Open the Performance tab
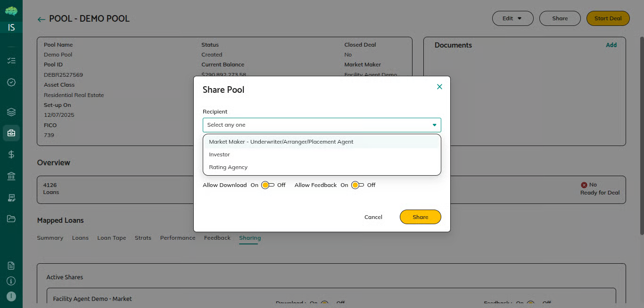The width and height of the screenshot is (644, 308). click(x=178, y=238)
